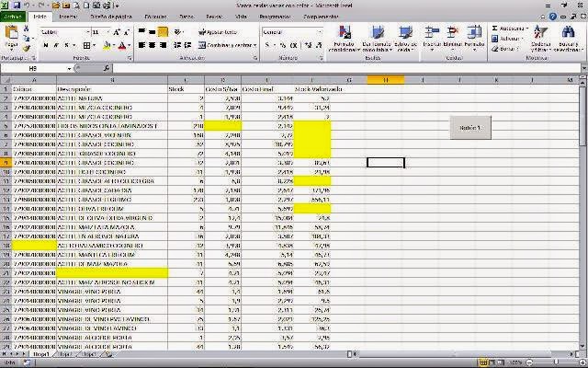Click the Buscar y seleccionar binoculars icon

tap(566, 35)
